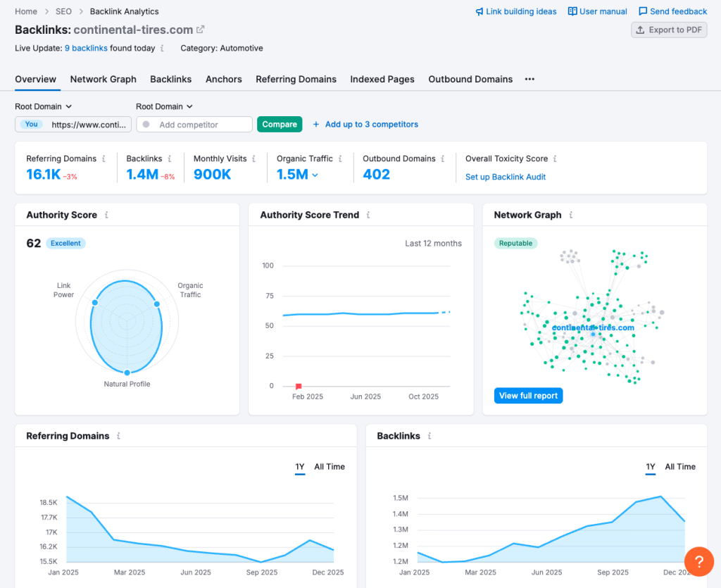Open the left Root Domain dropdown
Screen dimensions: 721x588
43,106
